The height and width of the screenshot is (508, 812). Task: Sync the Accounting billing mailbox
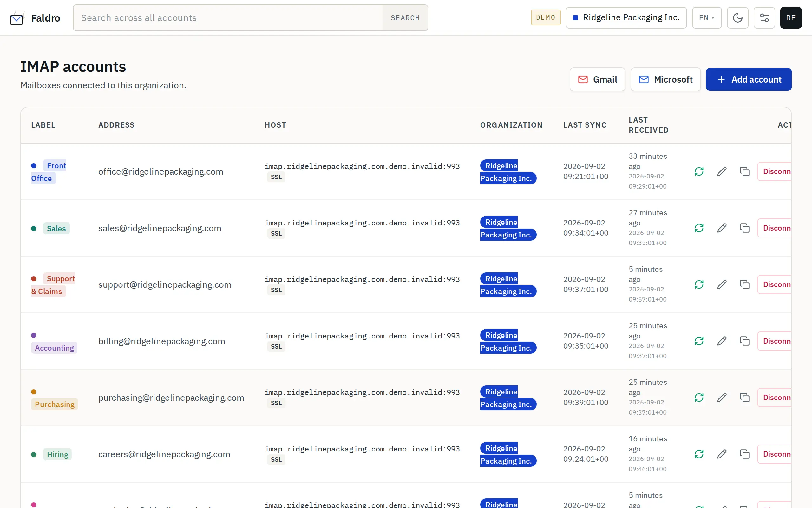click(699, 341)
